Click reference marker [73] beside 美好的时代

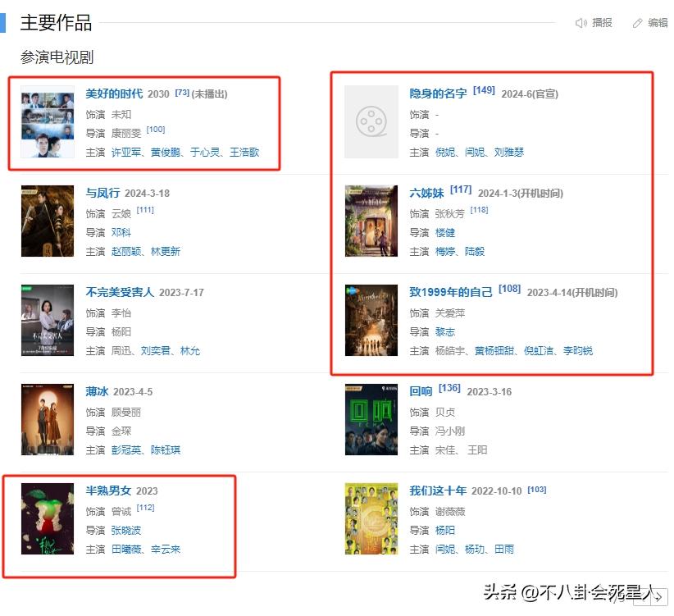pos(182,93)
